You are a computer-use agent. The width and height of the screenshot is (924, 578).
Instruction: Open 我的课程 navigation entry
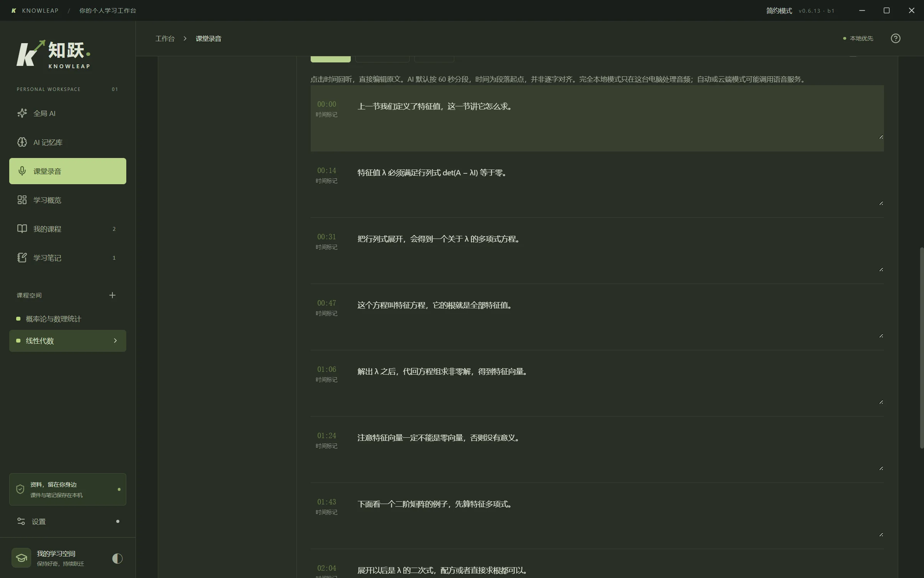click(x=68, y=229)
